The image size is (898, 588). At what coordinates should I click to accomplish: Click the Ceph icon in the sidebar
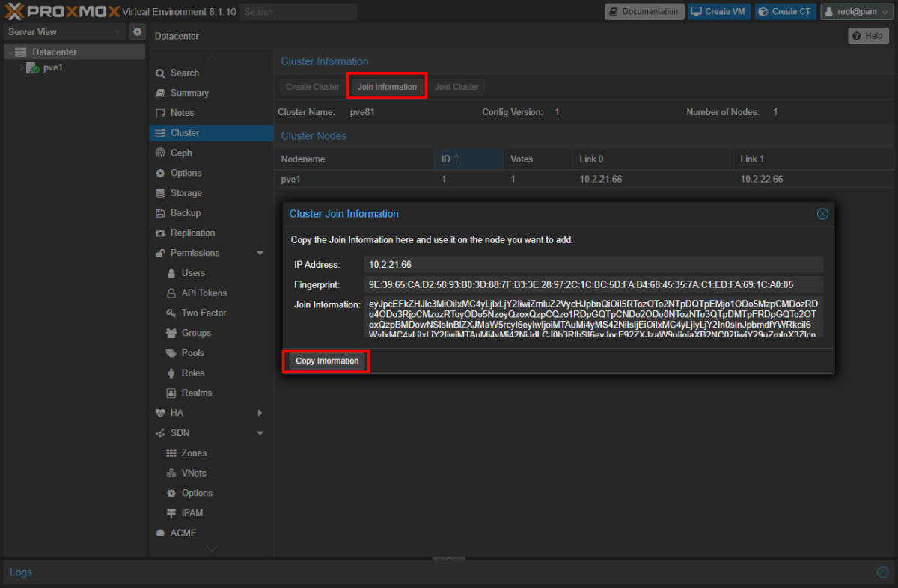(x=160, y=153)
